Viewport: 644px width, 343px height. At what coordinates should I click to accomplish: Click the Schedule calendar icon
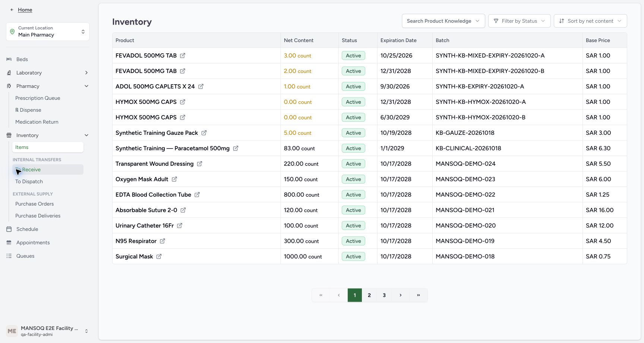pyautogui.click(x=9, y=229)
